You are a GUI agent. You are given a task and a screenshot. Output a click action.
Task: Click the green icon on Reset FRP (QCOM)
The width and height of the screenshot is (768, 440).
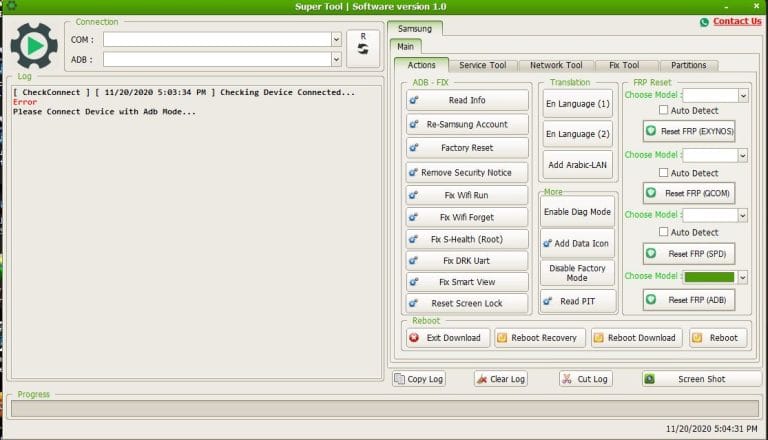pyautogui.click(x=651, y=193)
